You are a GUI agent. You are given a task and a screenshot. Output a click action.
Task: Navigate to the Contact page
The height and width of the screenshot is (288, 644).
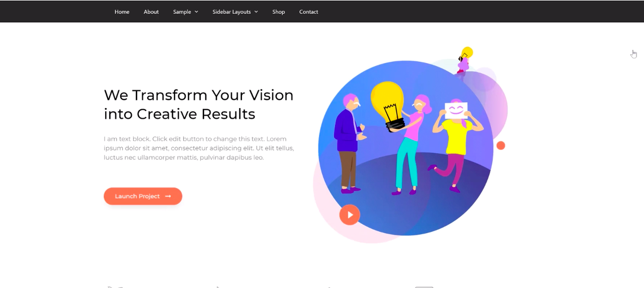[308, 12]
